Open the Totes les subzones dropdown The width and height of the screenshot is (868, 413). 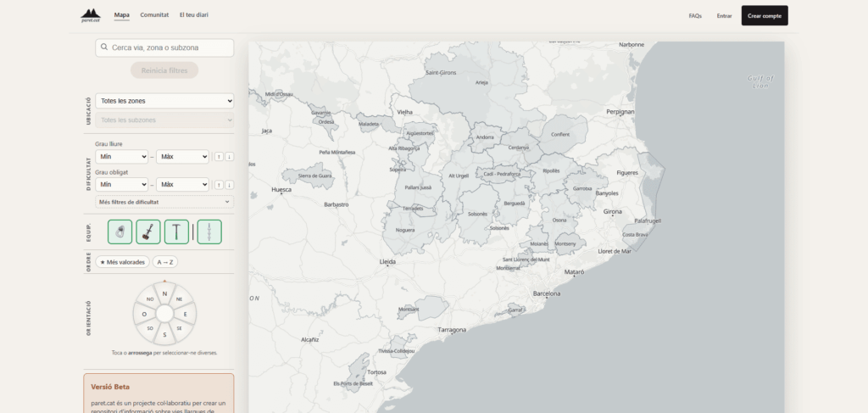tap(164, 120)
